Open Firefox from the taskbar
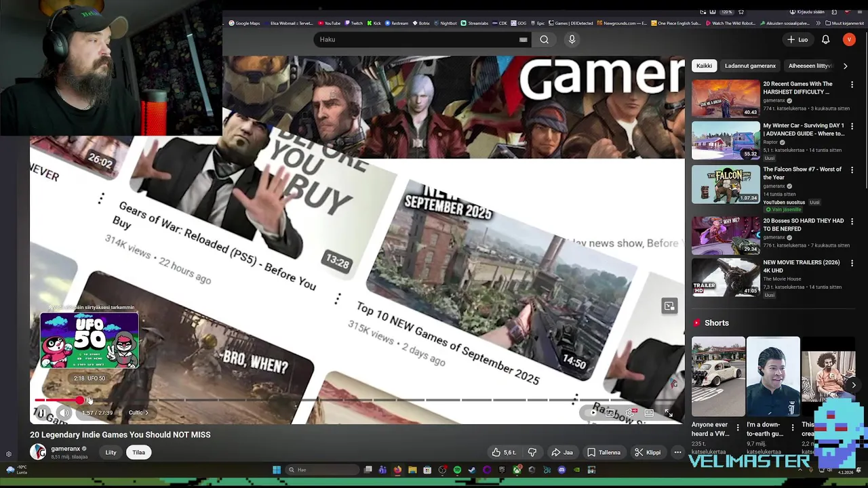868x488 pixels. pos(398,470)
